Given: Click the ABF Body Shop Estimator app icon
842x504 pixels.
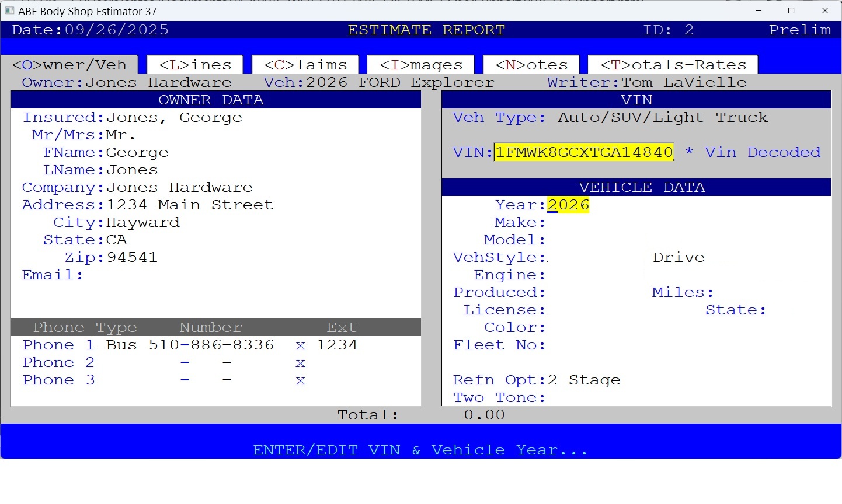Looking at the screenshot, I should point(9,11).
